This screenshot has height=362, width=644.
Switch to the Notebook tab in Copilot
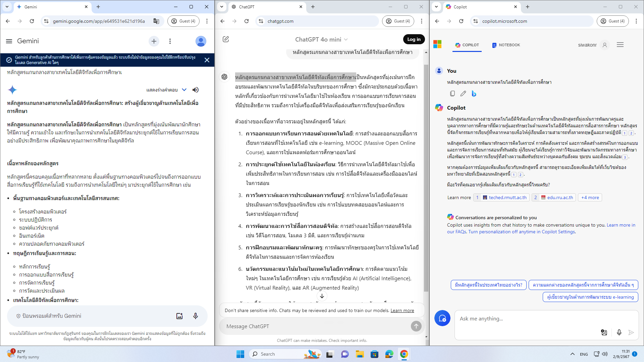pyautogui.click(x=506, y=45)
